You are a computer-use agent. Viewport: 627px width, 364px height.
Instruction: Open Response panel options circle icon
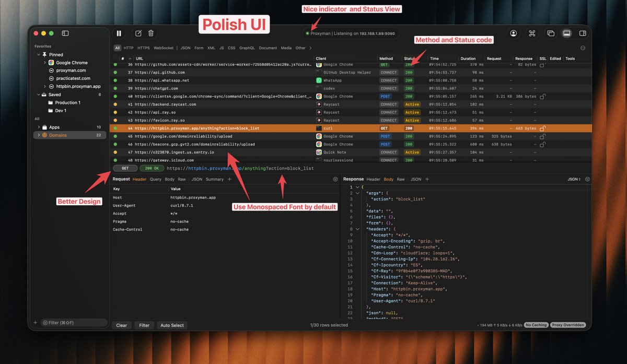(587, 179)
